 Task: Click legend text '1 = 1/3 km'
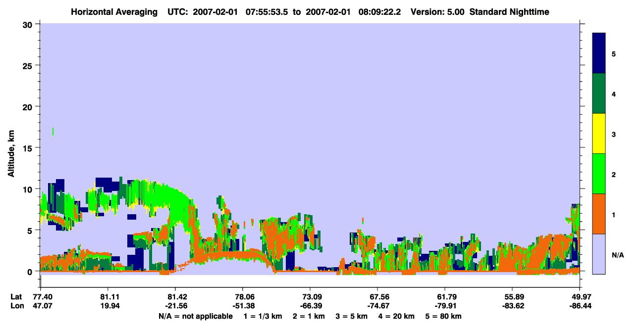click(x=263, y=316)
